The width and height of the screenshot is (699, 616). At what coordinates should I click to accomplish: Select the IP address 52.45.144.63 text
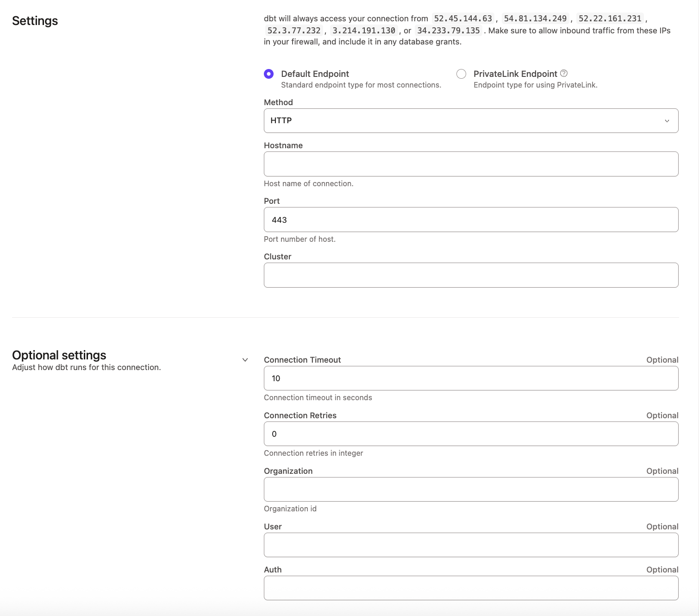click(x=462, y=18)
